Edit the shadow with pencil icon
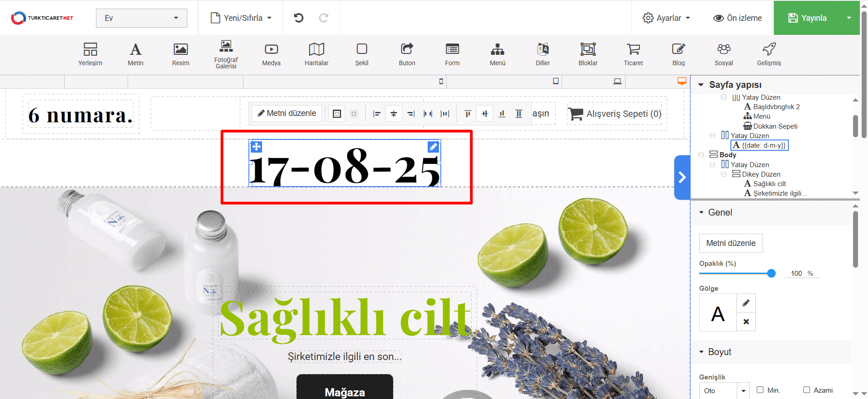The height and width of the screenshot is (399, 868). click(x=746, y=303)
